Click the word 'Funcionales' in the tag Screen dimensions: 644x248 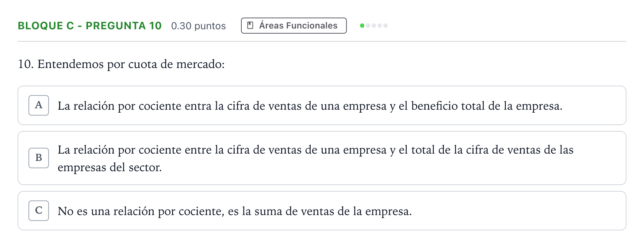[x=312, y=26]
